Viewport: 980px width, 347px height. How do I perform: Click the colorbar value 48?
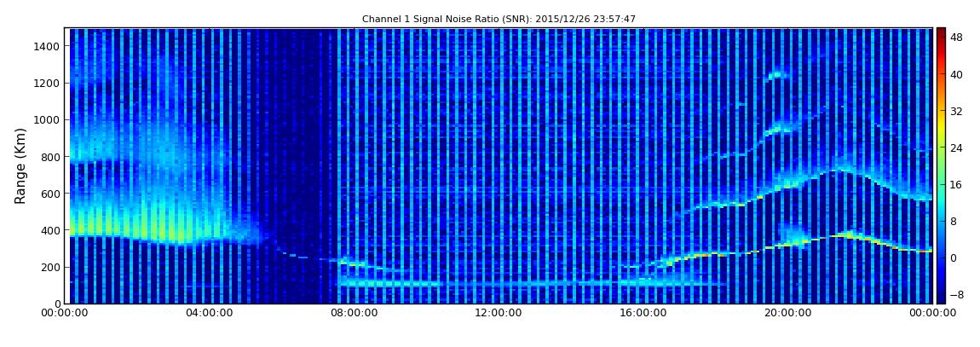[956, 38]
